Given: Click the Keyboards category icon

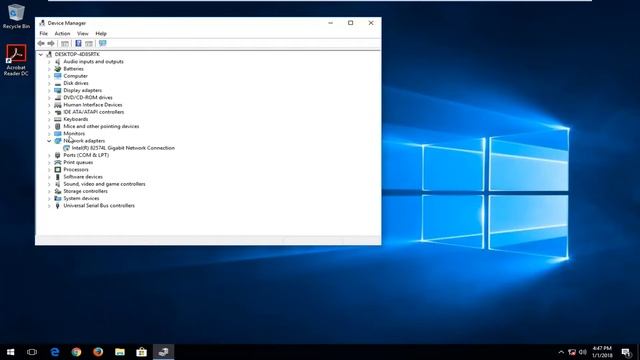Looking at the screenshot, I should pyautogui.click(x=58, y=119).
